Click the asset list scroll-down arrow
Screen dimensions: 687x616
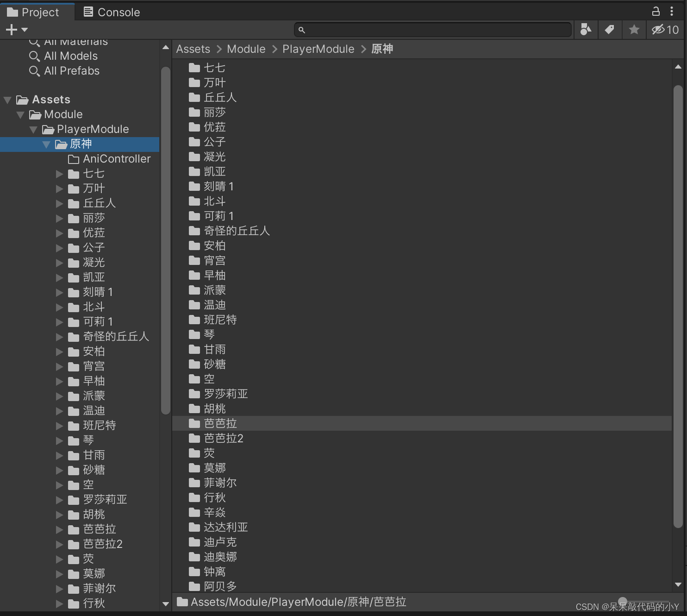click(678, 585)
